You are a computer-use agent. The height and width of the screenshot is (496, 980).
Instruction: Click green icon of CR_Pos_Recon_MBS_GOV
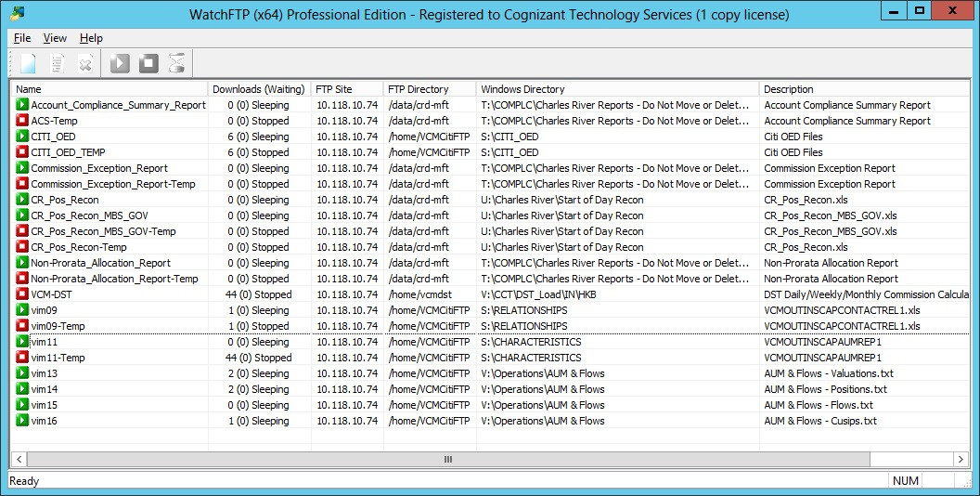coord(22,215)
